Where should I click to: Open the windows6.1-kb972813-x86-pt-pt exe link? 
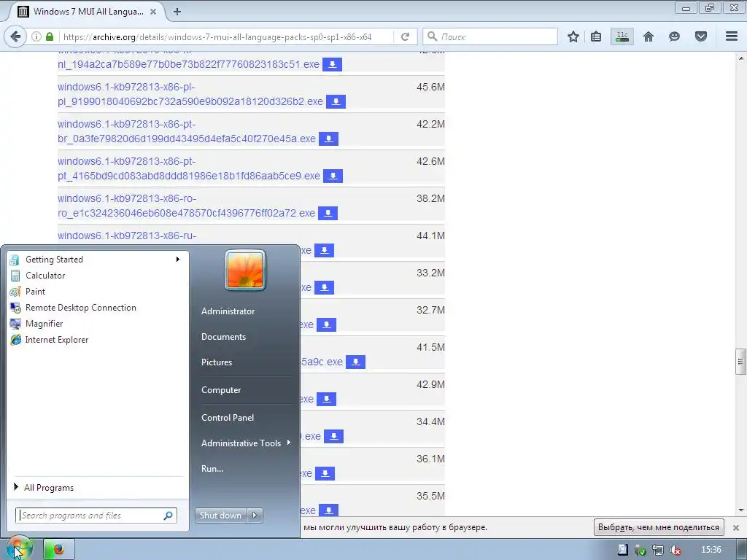tap(189, 168)
